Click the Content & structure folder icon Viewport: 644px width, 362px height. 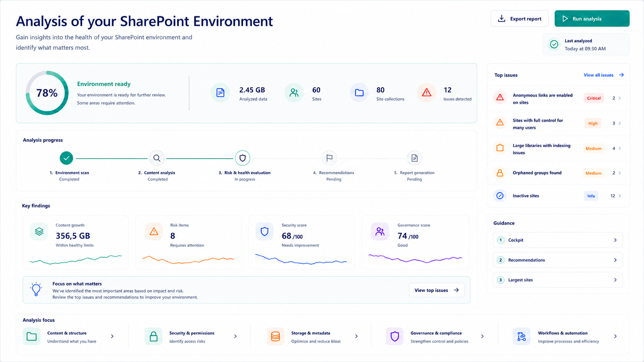[x=32, y=337]
